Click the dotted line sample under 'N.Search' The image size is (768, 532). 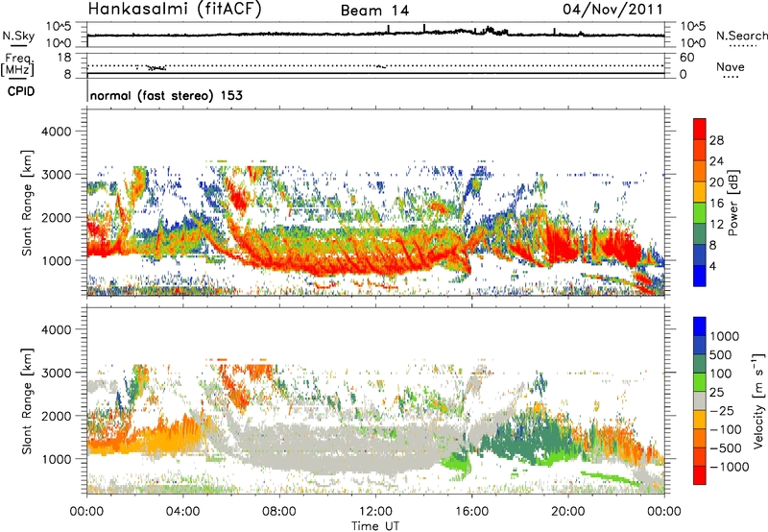[x=743, y=46]
